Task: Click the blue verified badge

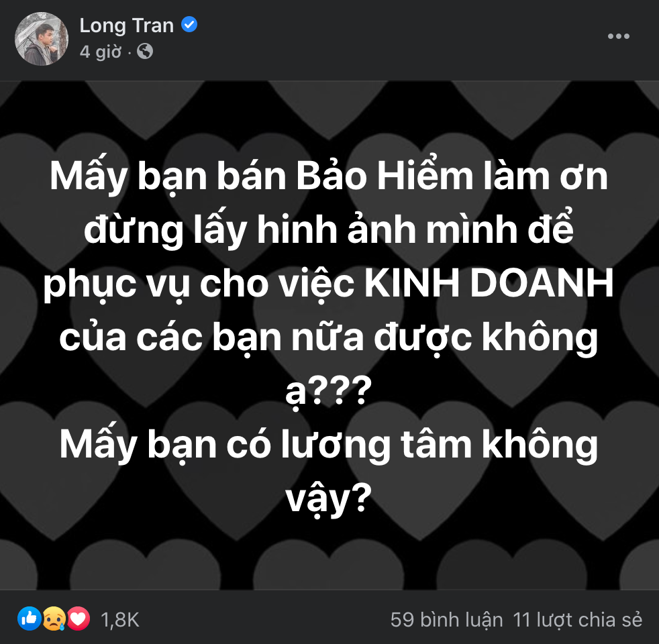Action: [x=189, y=24]
